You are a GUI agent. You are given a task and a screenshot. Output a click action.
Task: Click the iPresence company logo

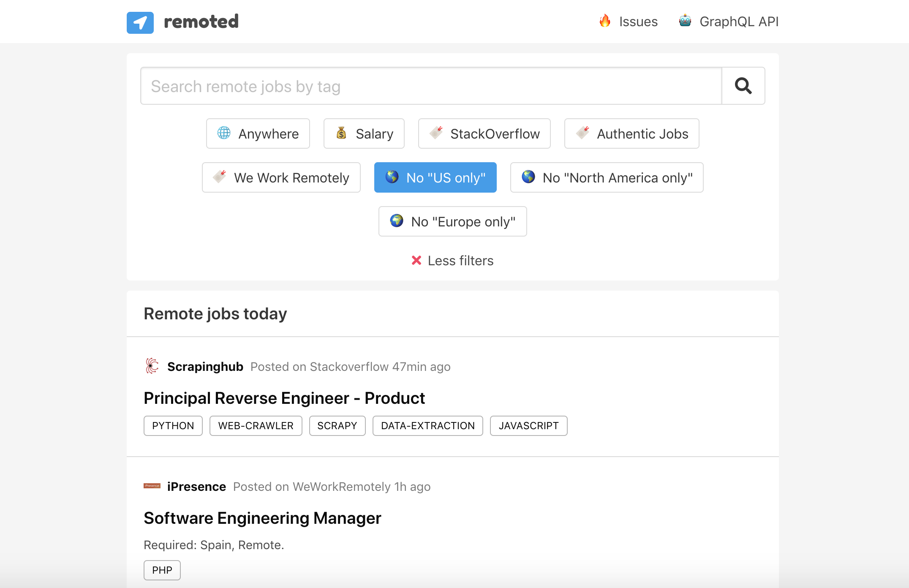tap(152, 486)
